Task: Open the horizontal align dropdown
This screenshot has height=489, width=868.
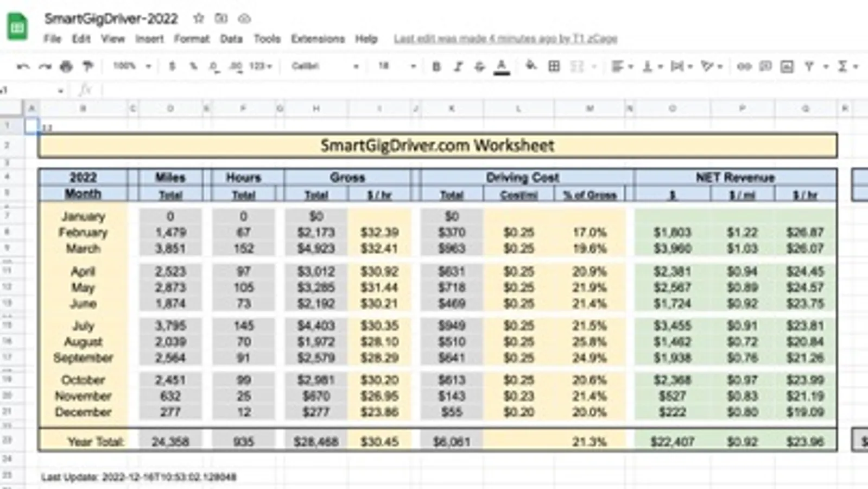Action: coord(622,66)
